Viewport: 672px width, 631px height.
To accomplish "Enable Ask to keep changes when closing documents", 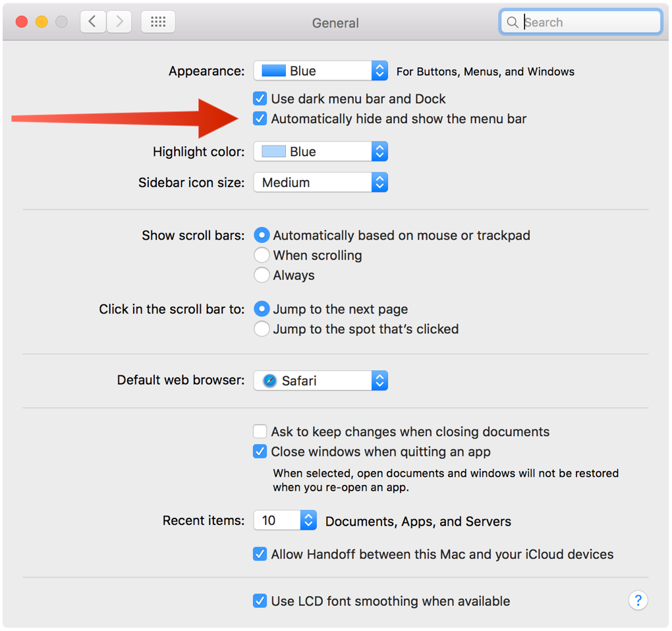I will click(x=260, y=431).
